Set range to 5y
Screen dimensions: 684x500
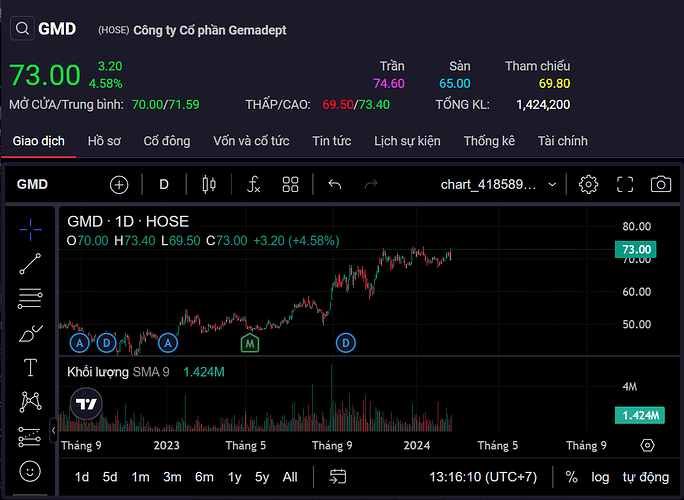[262, 477]
